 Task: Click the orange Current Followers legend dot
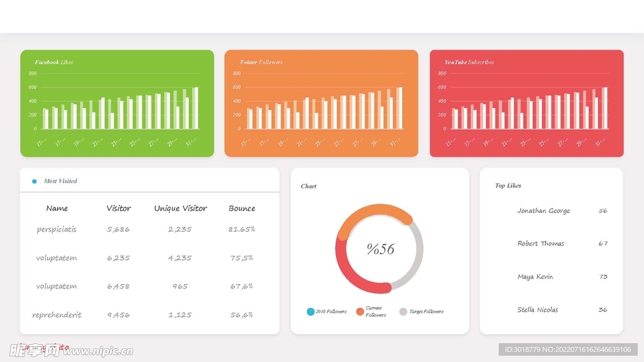click(x=360, y=312)
